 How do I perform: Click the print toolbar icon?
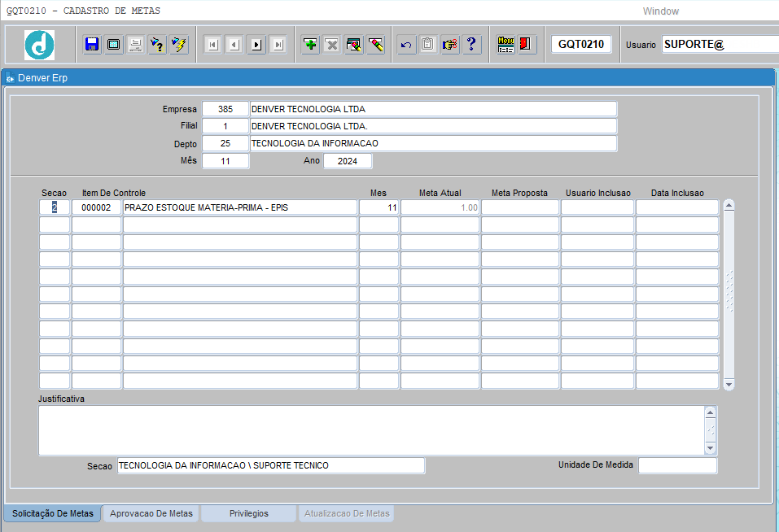136,45
